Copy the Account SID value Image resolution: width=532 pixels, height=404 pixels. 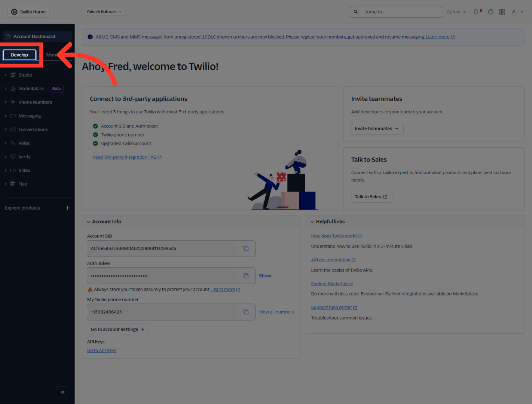pos(246,248)
